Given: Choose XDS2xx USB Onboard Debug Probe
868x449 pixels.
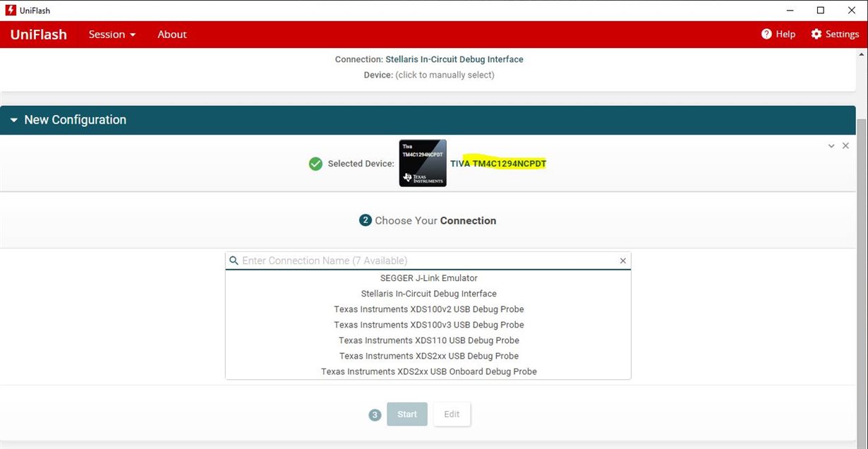Looking at the screenshot, I should tap(428, 371).
